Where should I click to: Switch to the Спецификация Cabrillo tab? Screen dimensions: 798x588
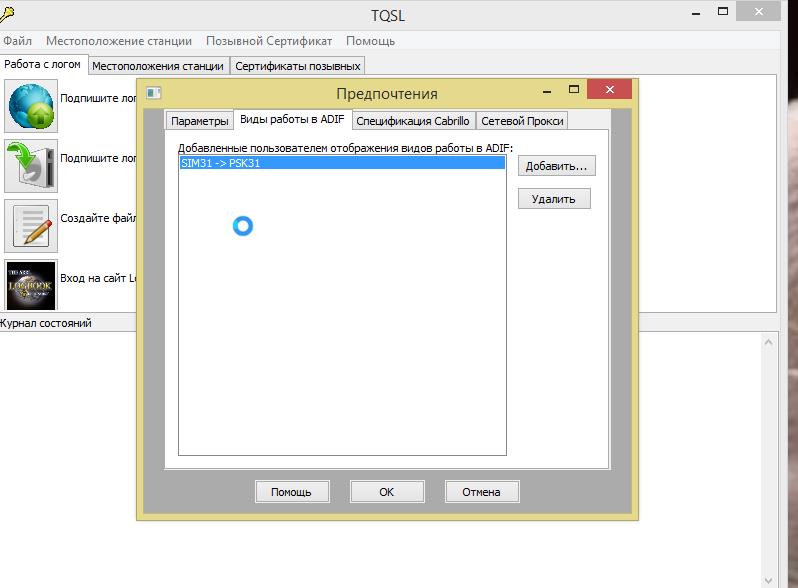tap(414, 121)
